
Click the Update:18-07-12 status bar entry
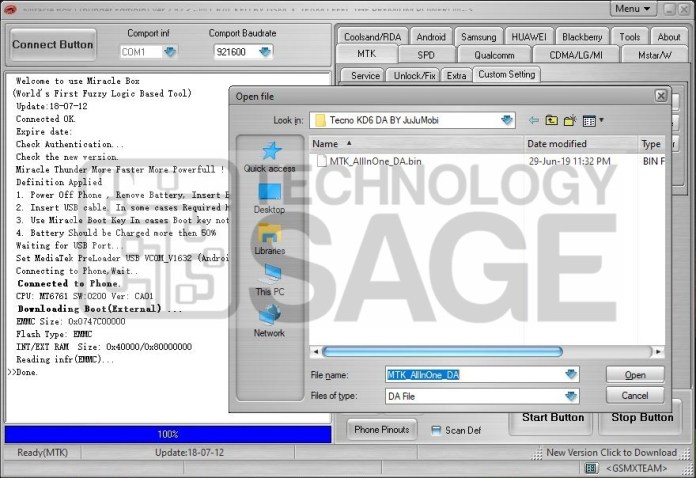coord(190,453)
